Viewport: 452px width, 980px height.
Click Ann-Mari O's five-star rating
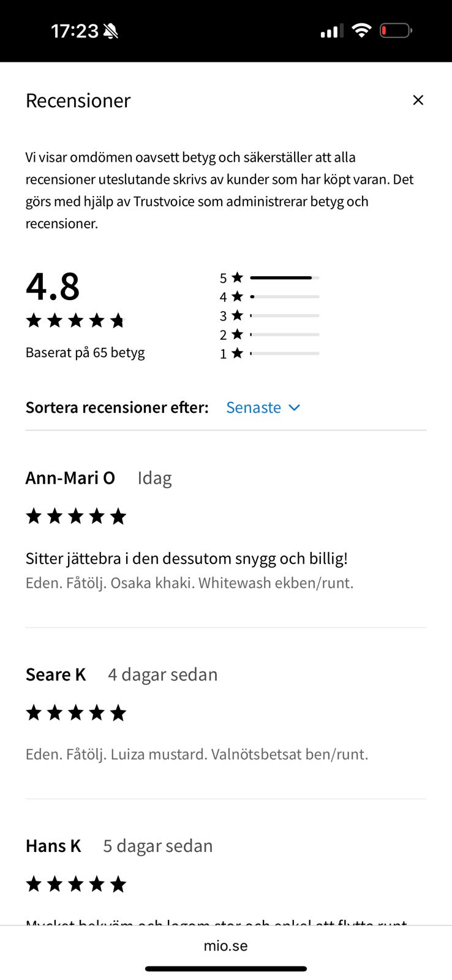click(75, 516)
